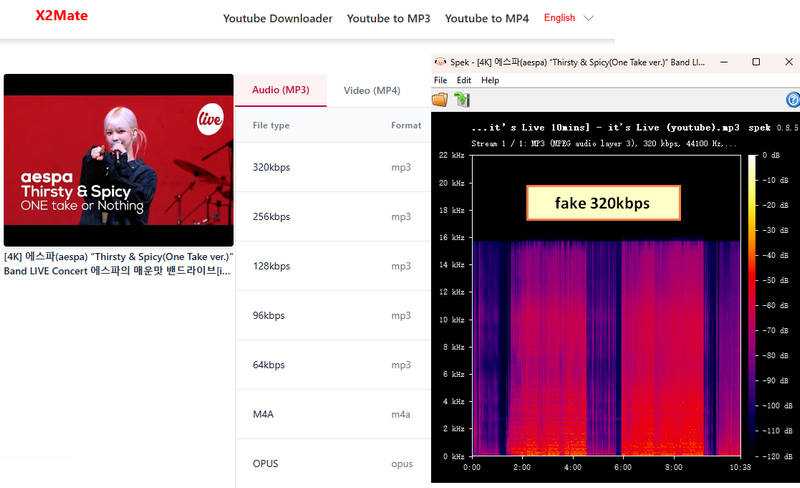Viewport: 800px width, 488px height.
Task: Click the Spek stream info text line
Action: (x=604, y=144)
